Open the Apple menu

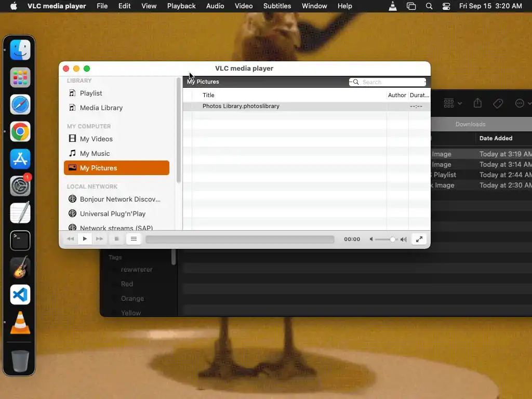[x=14, y=6]
